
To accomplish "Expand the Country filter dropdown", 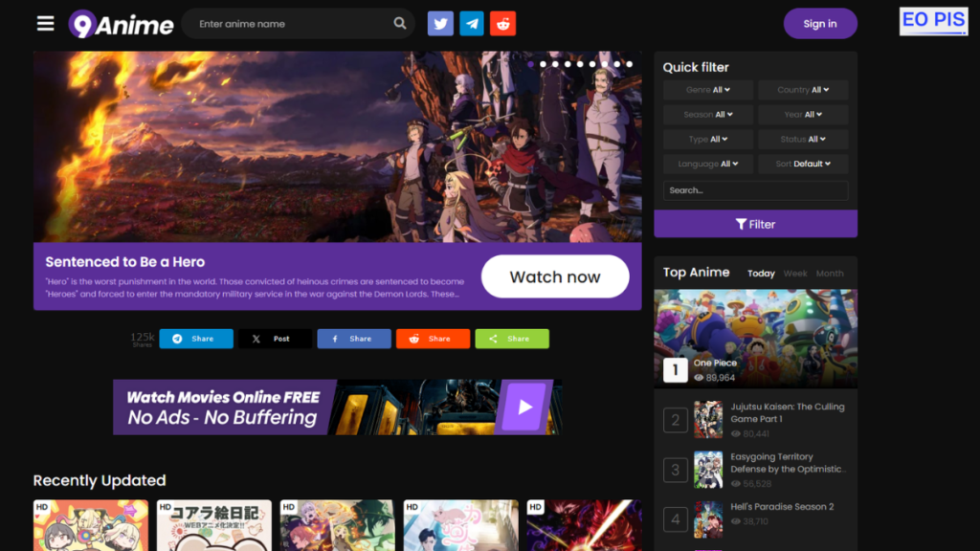I will pyautogui.click(x=803, y=90).
